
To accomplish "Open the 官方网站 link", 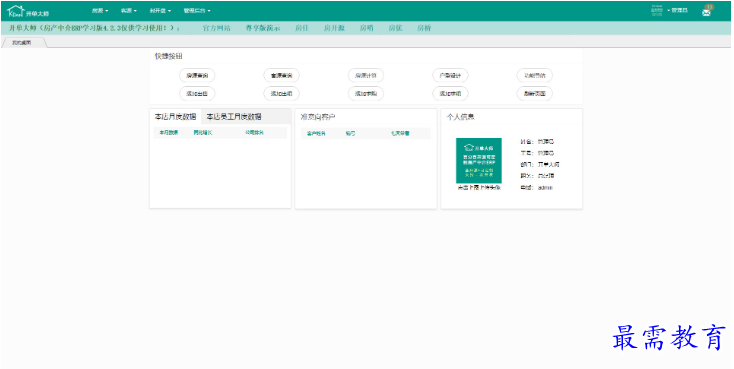I will (x=216, y=28).
